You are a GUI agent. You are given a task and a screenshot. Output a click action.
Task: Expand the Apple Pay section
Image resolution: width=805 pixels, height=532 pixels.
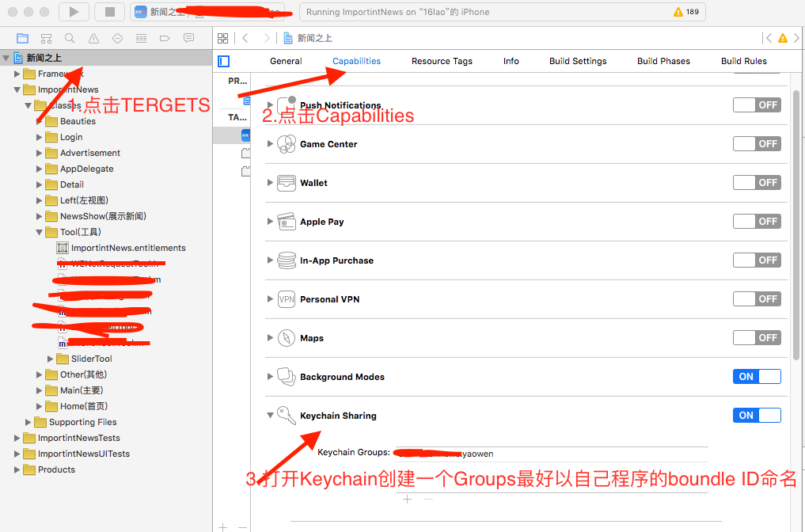coord(270,222)
